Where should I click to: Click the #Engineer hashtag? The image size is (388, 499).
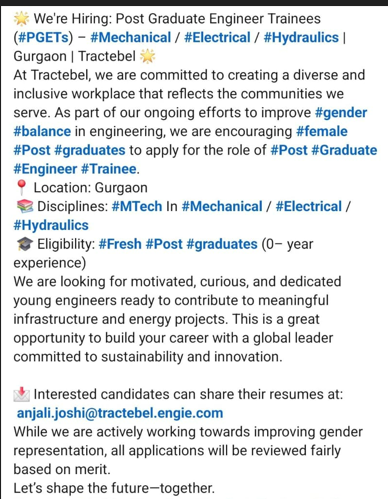coord(45,169)
